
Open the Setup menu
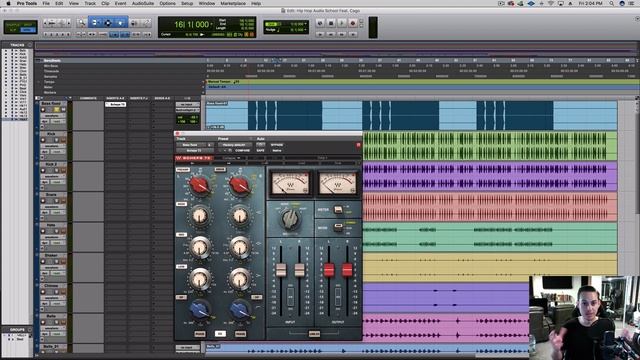click(187, 3)
